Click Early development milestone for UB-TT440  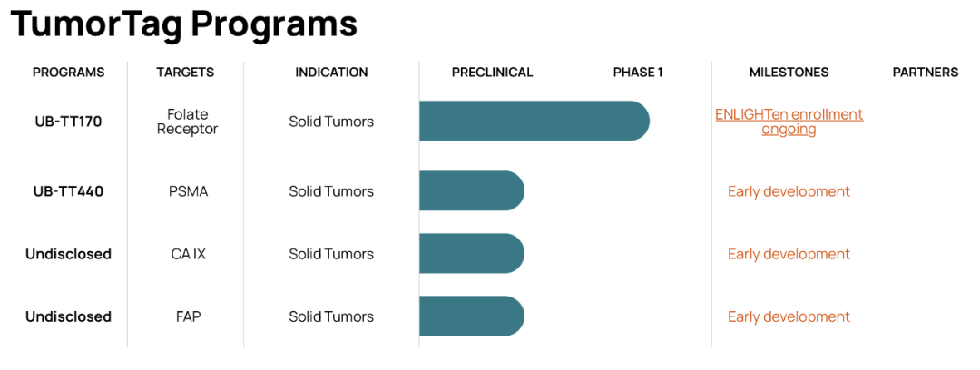(789, 191)
